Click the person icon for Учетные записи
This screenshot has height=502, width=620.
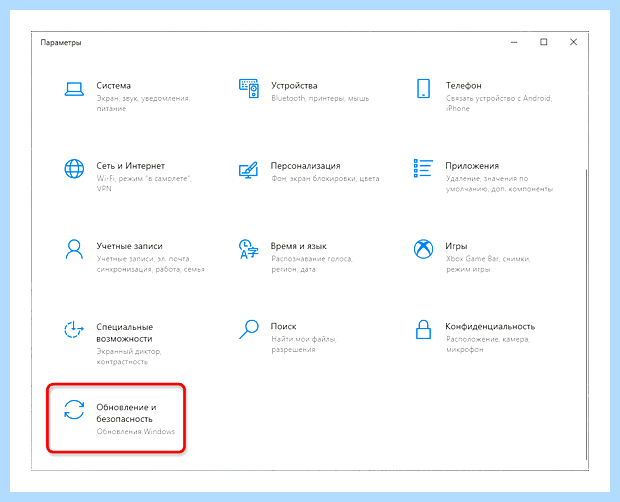74,249
